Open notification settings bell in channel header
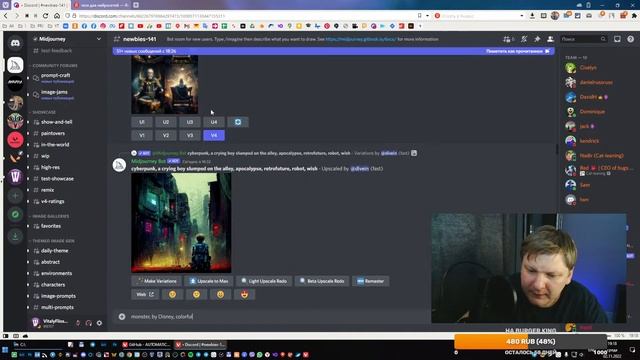This screenshot has height=360, width=640. (x=524, y=39)
